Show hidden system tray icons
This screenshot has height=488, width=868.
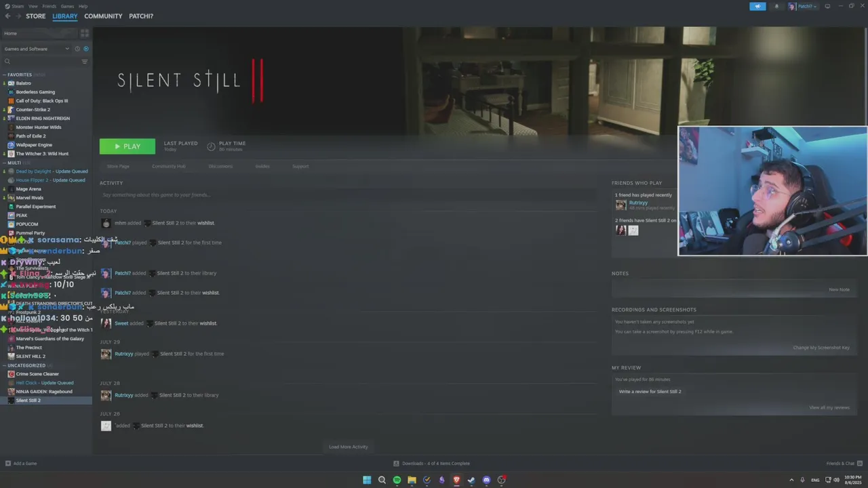[x=791, y=480]
